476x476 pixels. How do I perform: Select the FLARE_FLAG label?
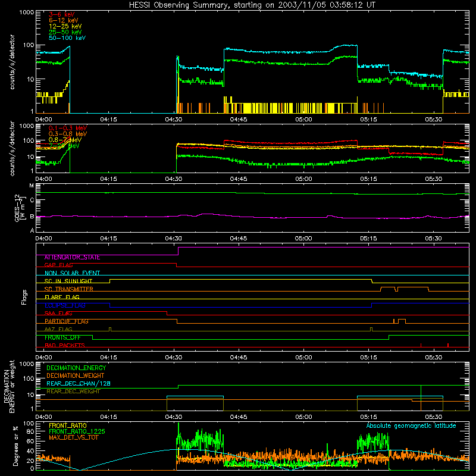tap(62, 297)
